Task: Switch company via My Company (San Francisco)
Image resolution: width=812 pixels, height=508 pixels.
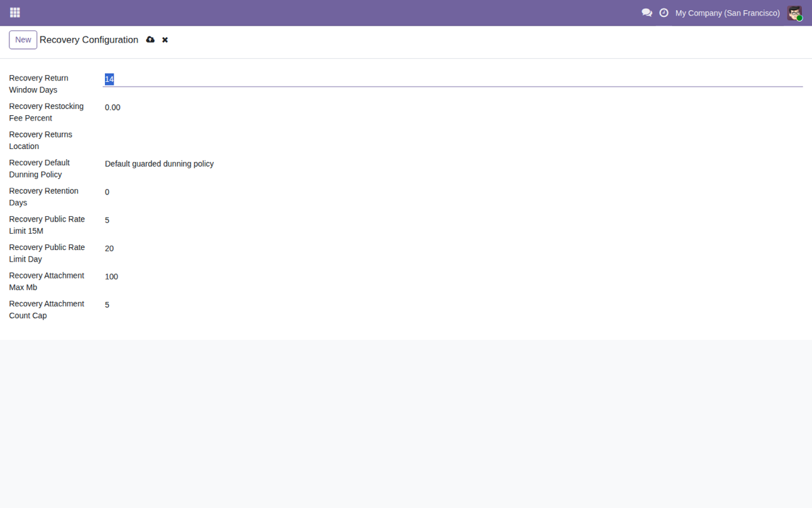Action: [x=727, y=13]
